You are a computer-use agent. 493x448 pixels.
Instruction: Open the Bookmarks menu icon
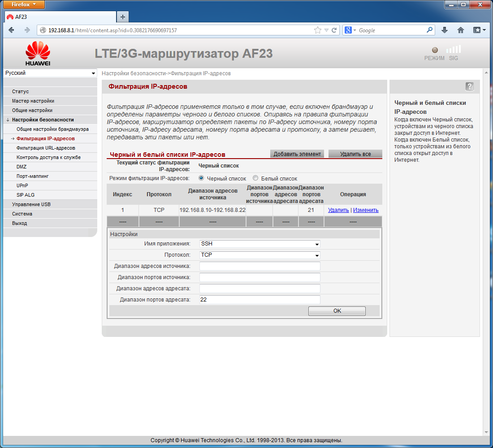click(x=479, y=30)
